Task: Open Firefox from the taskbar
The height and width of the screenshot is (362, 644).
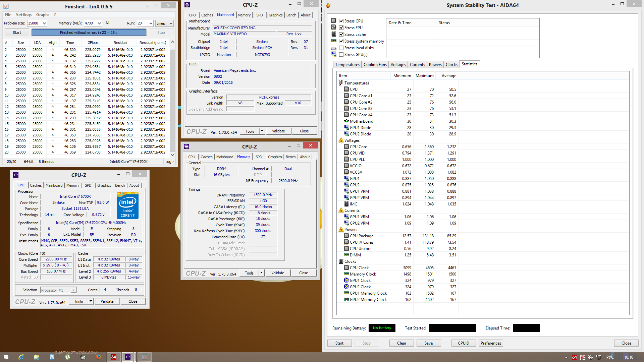Action: (x=98, y=357)
